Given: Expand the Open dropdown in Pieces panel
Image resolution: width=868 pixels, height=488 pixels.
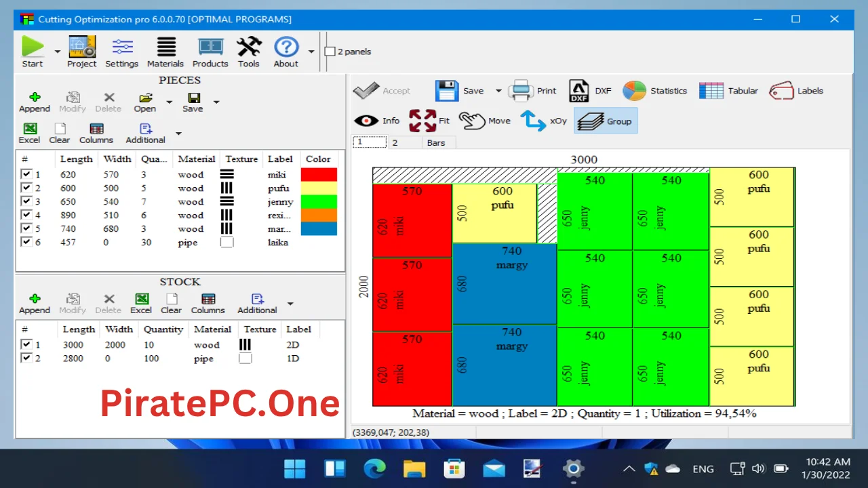Looking at the screenshot, I should tap(169, 102).
